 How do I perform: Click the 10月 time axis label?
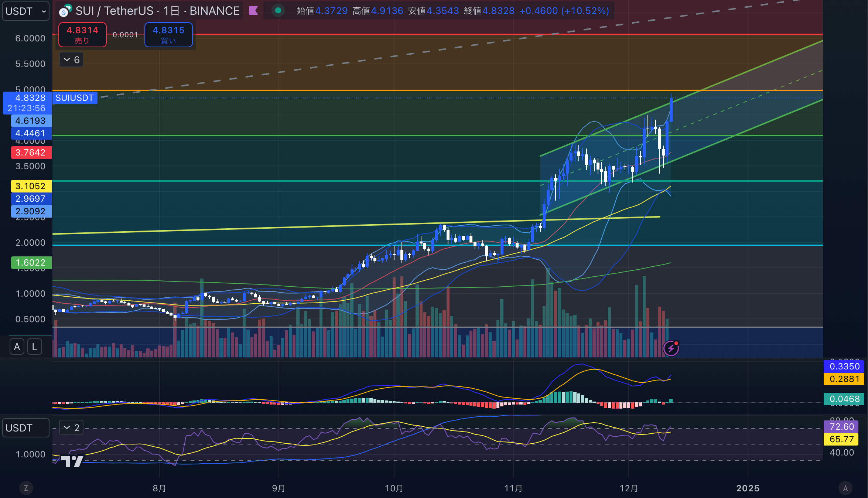394,488
